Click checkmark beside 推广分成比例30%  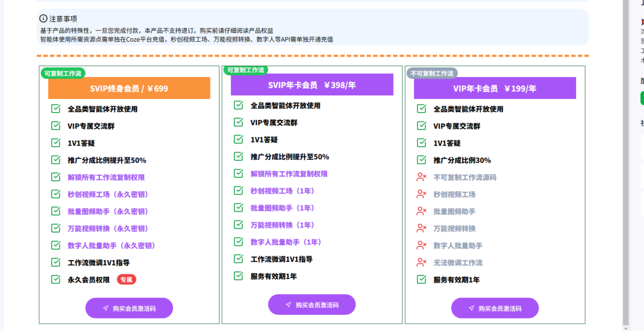pos(422,160)
